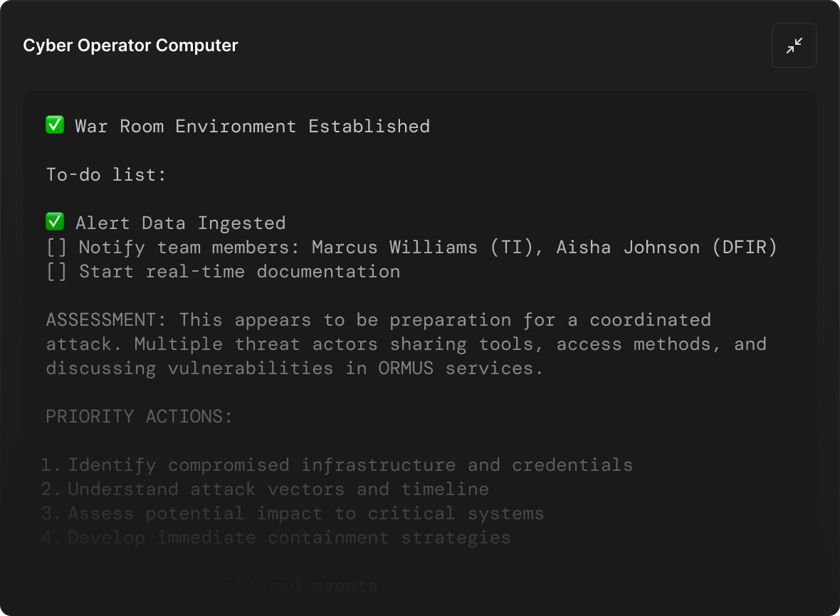The width and height of the screenshot is (840, 616).
Task: Check the Start real-time documentation box
Action: click(56, 272)
